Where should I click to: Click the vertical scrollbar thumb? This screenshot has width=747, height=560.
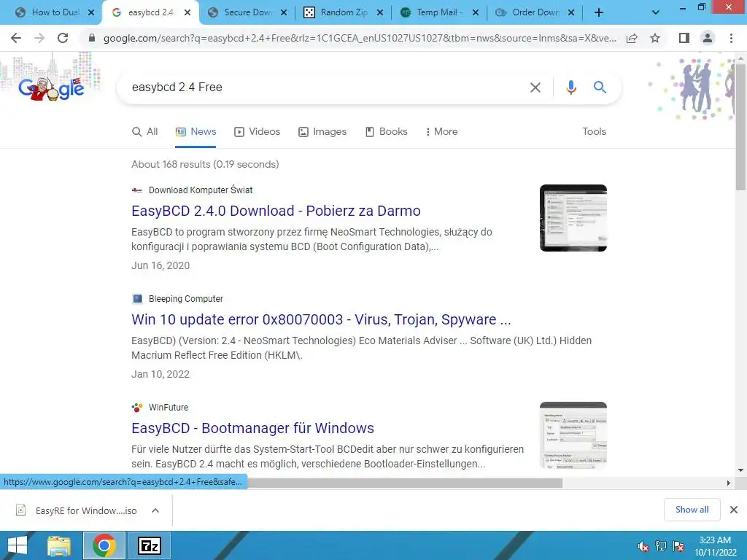pos(740,126)
